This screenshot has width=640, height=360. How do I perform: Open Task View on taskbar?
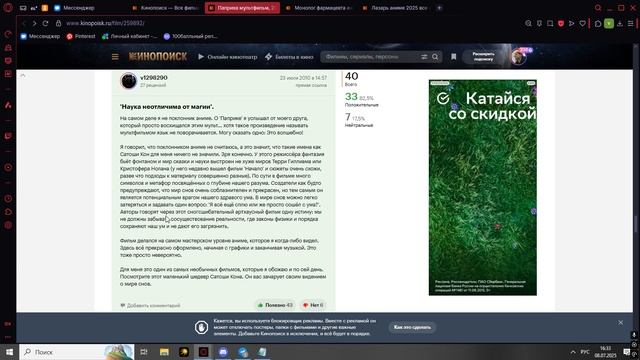pos(144,352)
